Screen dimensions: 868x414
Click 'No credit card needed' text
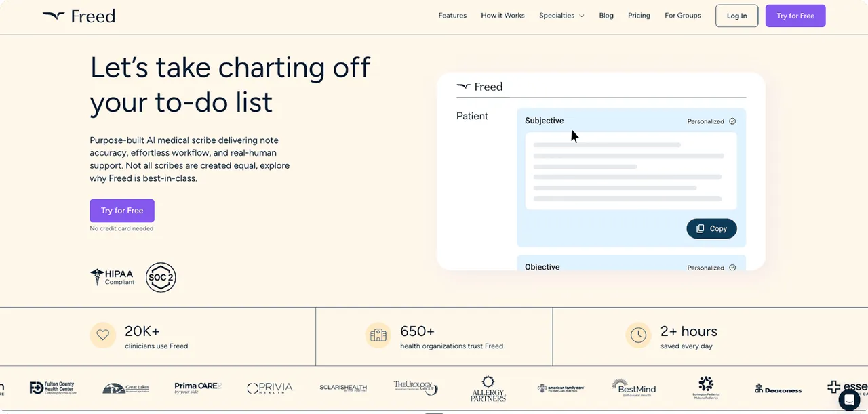121,228
